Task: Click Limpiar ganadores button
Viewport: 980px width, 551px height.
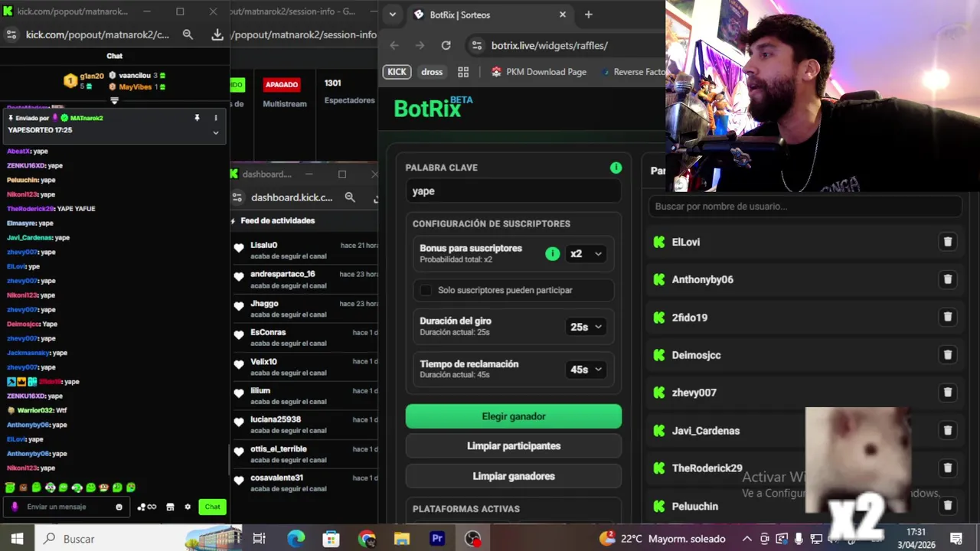Action: coord(514,476)
